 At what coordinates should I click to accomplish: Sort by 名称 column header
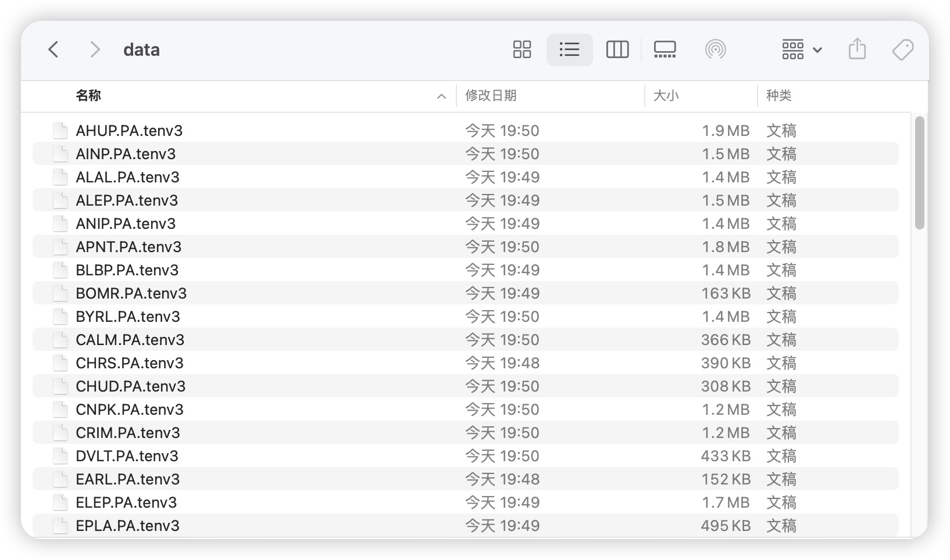[88, 96]
